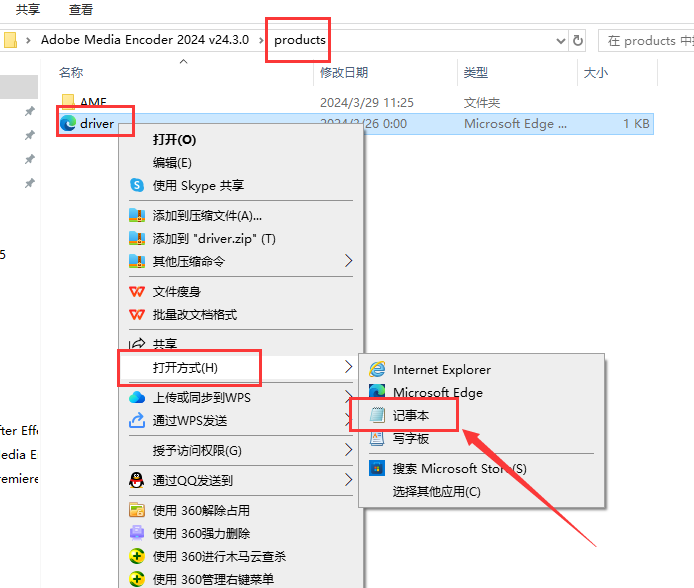The height and width of the screenshot is (588, 694).
Task: Click WPS icon beside 文件瘦身
Action: pyautogui.click(x=137, y=292)
